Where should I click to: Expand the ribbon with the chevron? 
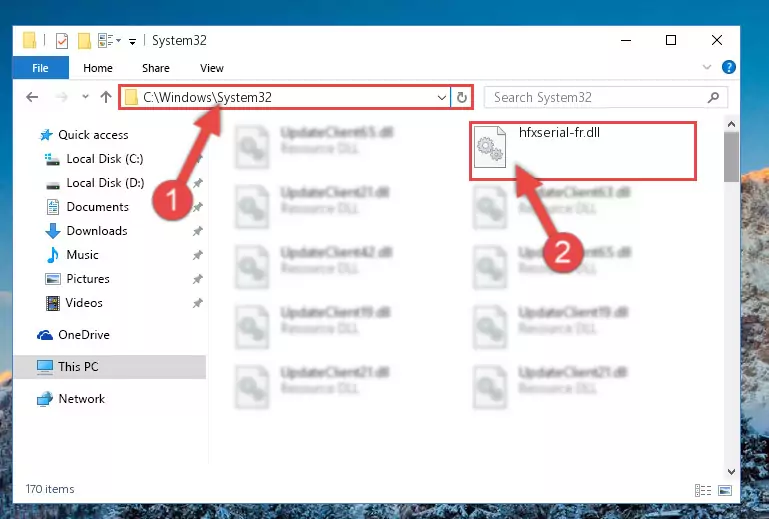pos(707,67)
